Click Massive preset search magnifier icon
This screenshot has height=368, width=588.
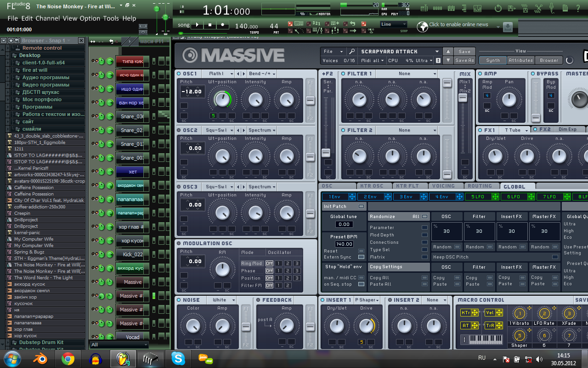[x=352, y=52]
